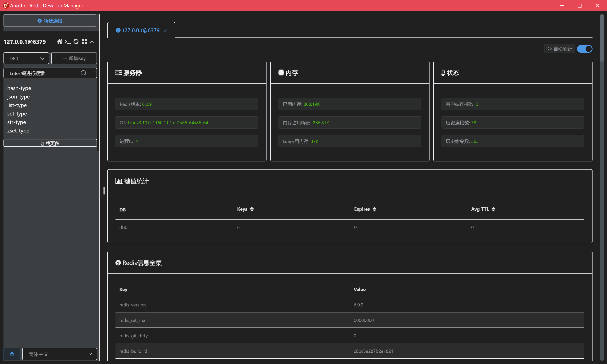607x364 pixels.
Task: Switch key view layout with grid icon
Action: coord(84,42)
